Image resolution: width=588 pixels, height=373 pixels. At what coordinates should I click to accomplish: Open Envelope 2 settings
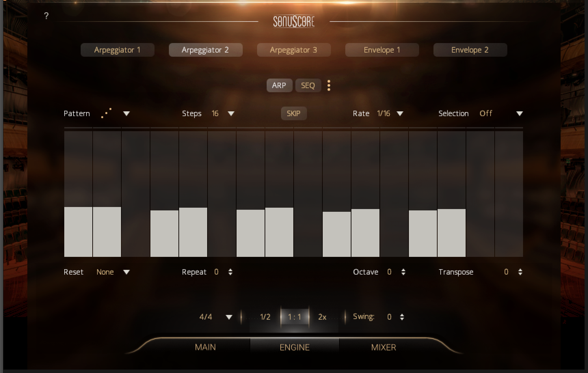(470, 50)
